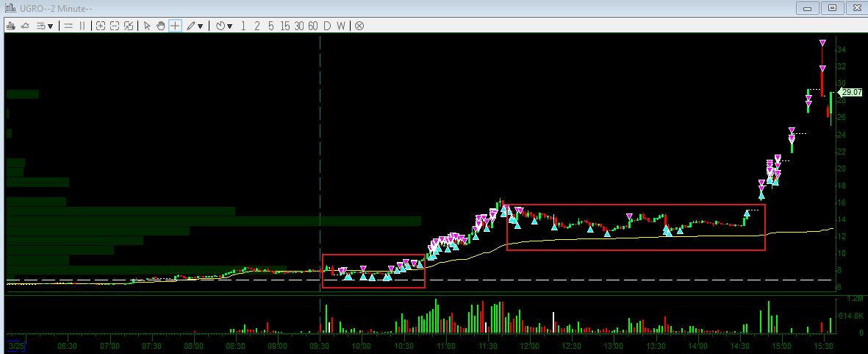The width and height of the screenshot is (868, 354).
Task: Switch to the Daily (D) timeframe
Action: click(327, 26)
